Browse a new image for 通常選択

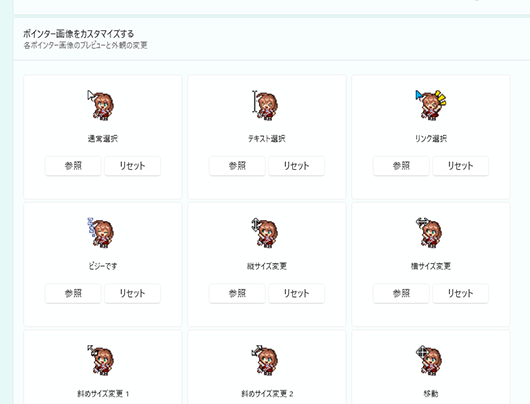(x=73, y=166)
